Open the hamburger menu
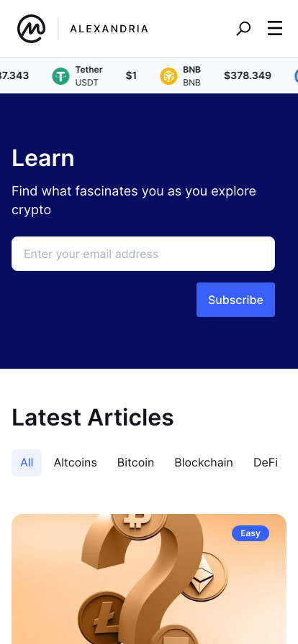The width and height of the screenshot is (298, 644). (275, 28)
